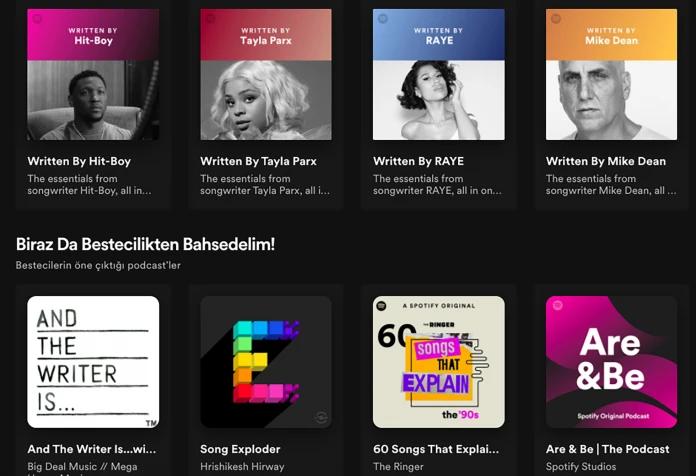Open the Written By Hit-Boy cover art
This screenshot has width=696, height=476.
[93, 74]
